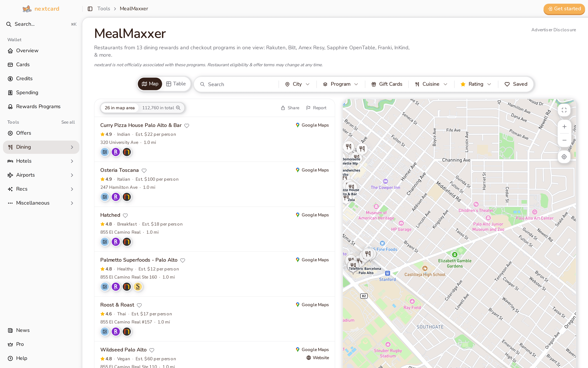Click the nextcard logo
Image resolution: width=588 pixels, height=368 pixels.
41,9
